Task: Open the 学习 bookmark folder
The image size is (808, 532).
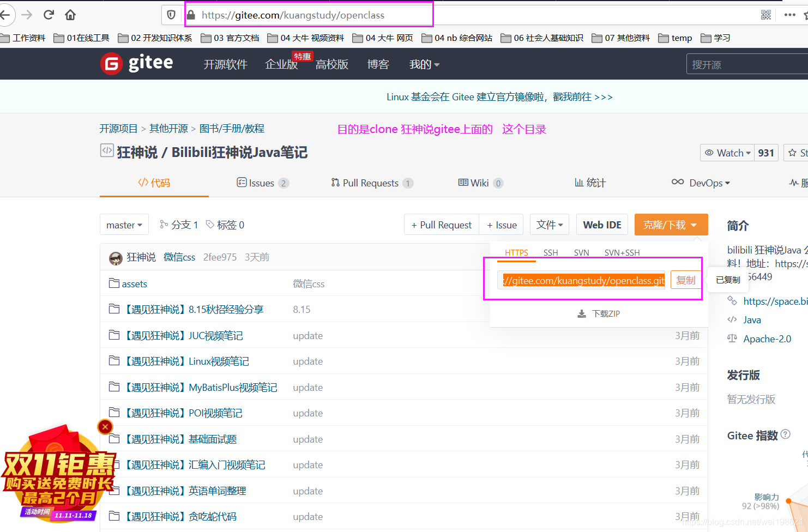Action: pyautogui.click(x=715, y=38)
